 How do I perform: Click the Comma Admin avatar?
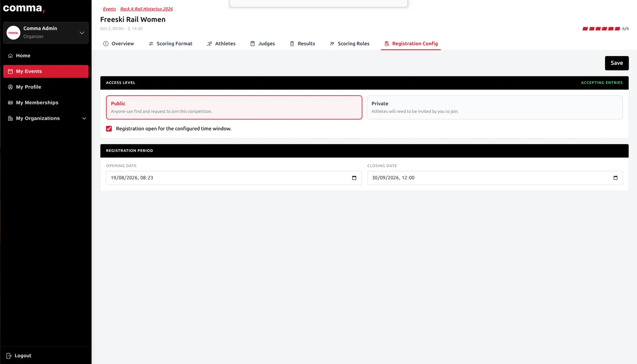(x=14, y=33)
